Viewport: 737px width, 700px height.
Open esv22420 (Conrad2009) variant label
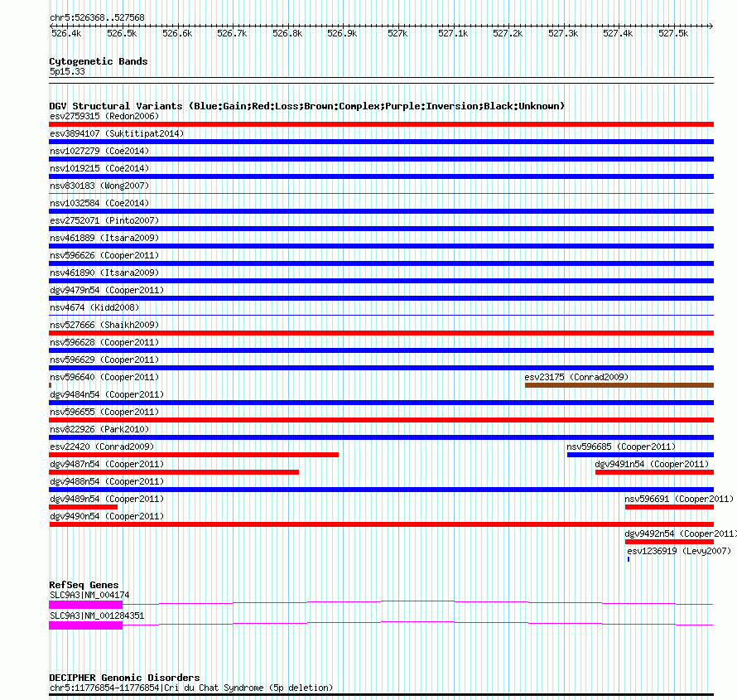[102, 447]
